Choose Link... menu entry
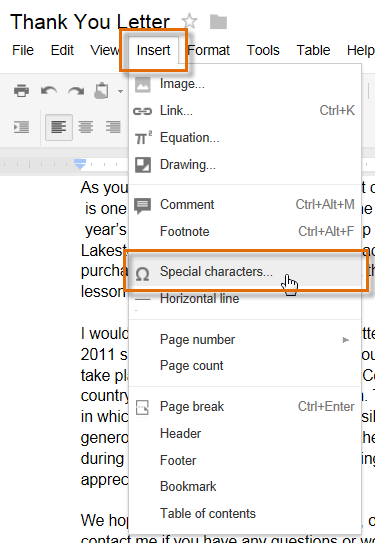 [x=245, y=111]
